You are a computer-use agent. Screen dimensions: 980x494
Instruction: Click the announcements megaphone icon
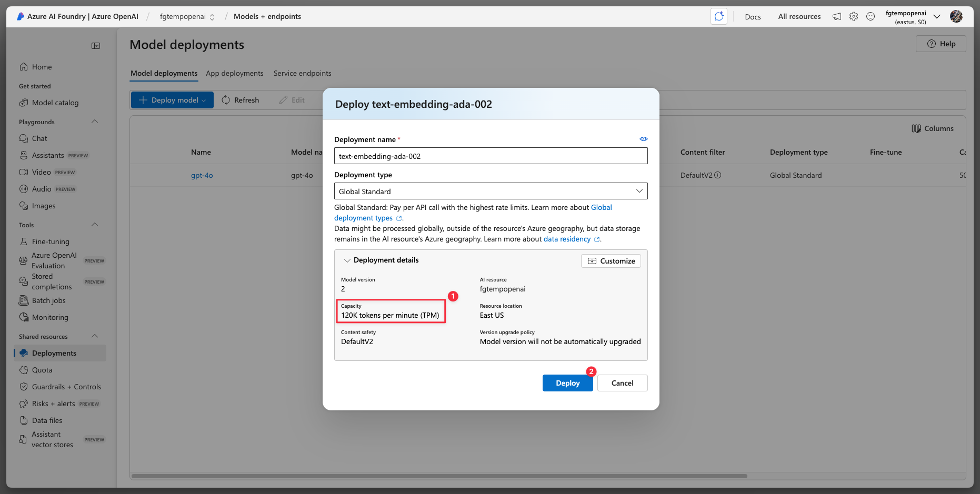837,16
